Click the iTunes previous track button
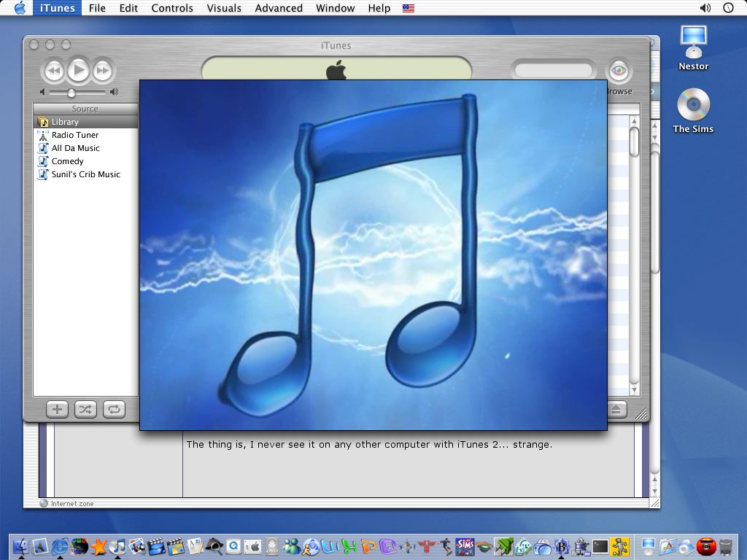Viewport: 747px width, 560px height. (54, 71)
